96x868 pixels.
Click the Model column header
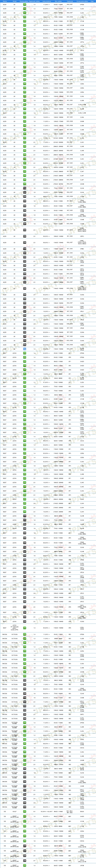point(14,1)
